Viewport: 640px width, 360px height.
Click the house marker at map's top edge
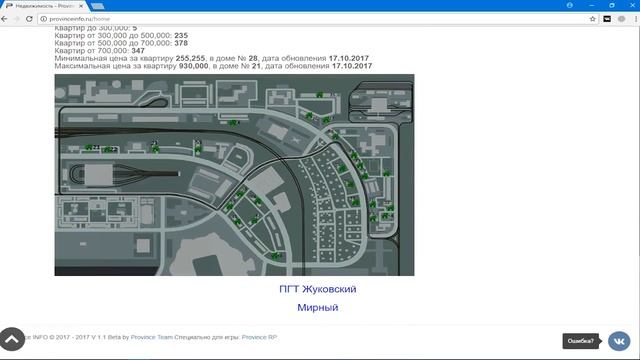click(x=320, y=95)
